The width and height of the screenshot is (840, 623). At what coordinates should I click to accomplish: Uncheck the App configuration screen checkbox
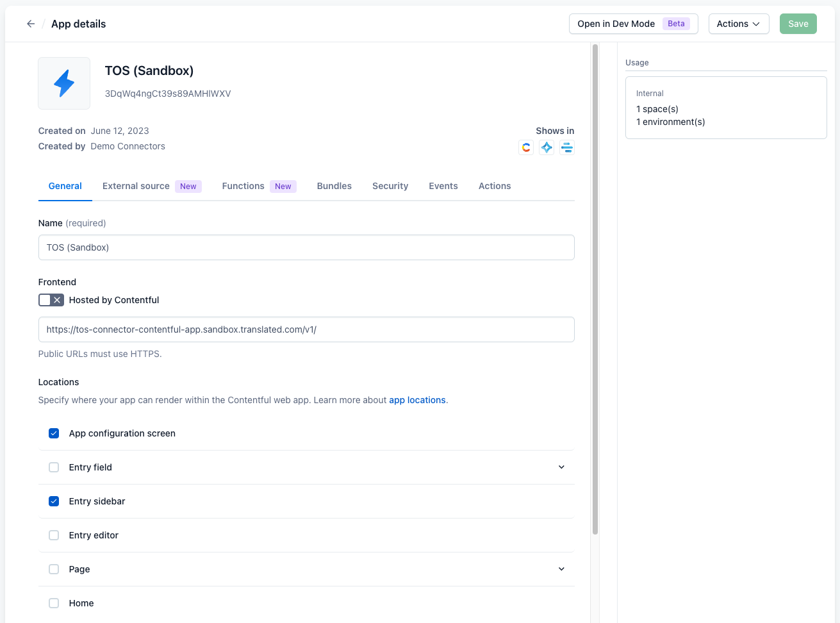tap(54, 433)
